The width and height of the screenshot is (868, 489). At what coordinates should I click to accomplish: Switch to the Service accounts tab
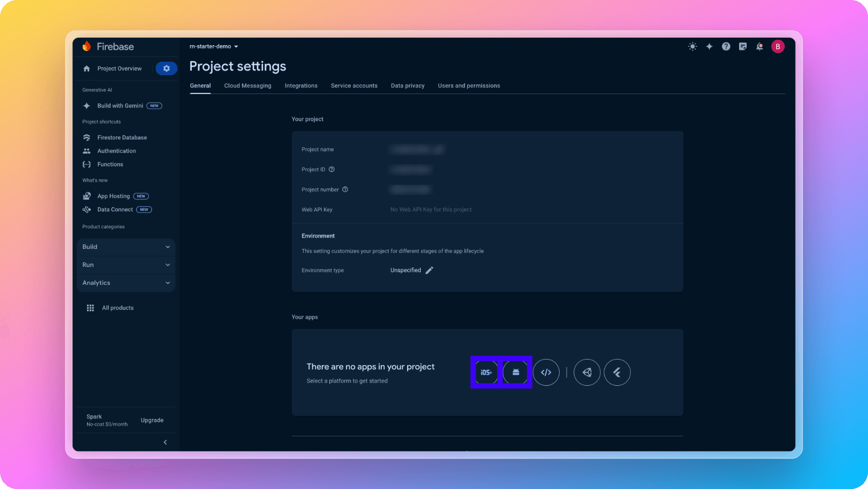354,86
